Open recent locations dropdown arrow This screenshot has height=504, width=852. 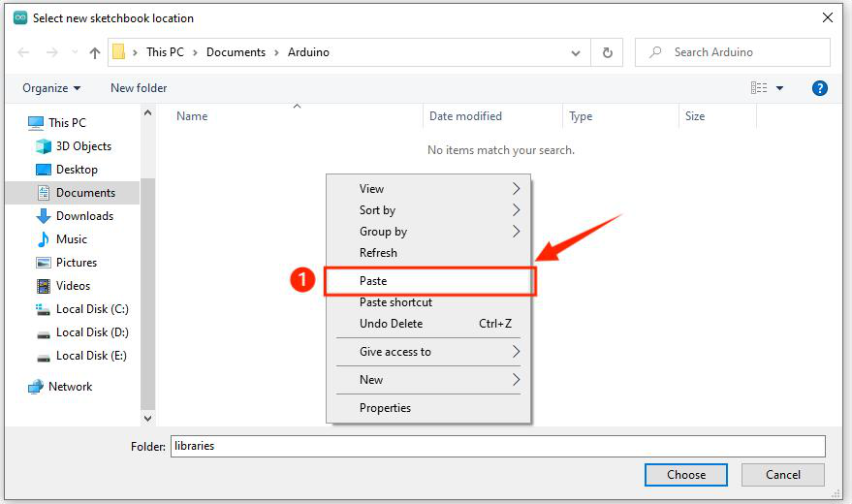pyautogui.click(x=75, y=52)
